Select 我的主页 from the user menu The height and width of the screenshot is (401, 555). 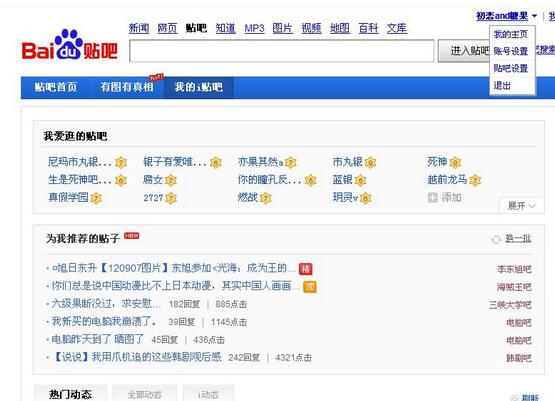510,34
